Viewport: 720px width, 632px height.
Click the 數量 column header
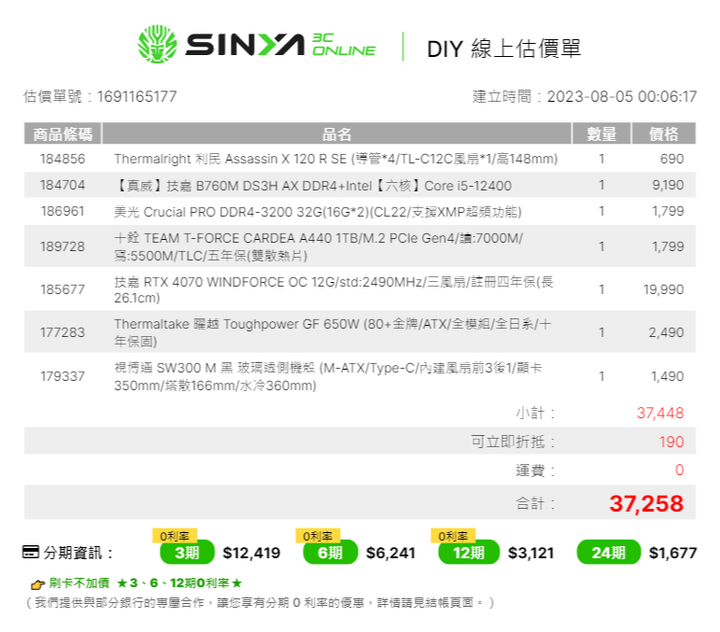tap(602, 134)
